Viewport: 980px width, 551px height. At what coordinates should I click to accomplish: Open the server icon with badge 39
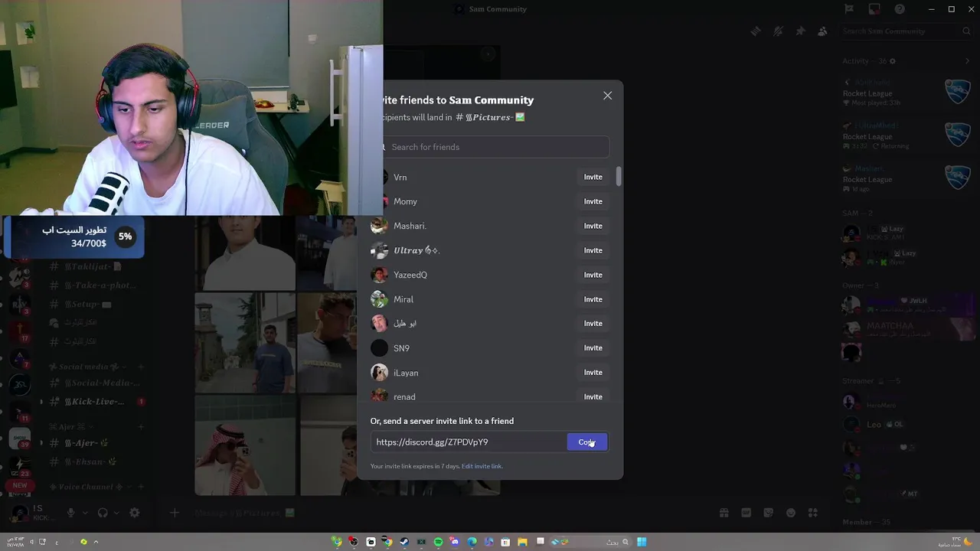[x=19, y=437]
